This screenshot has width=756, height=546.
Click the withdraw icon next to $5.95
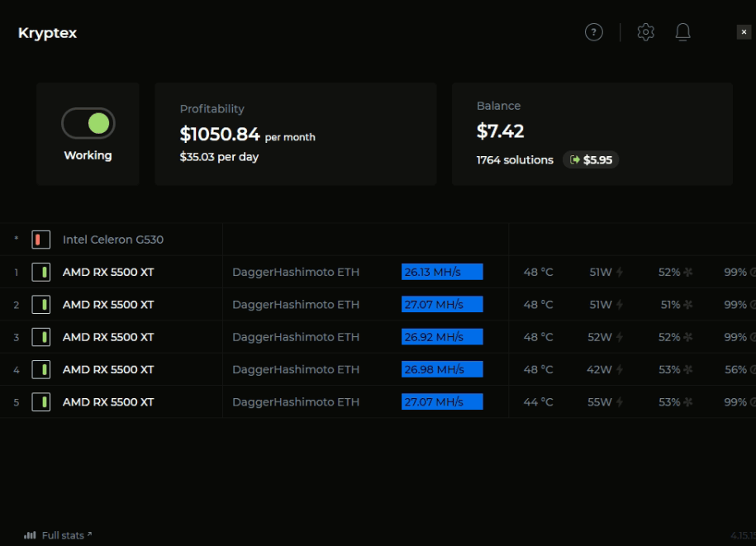[575, 159]
